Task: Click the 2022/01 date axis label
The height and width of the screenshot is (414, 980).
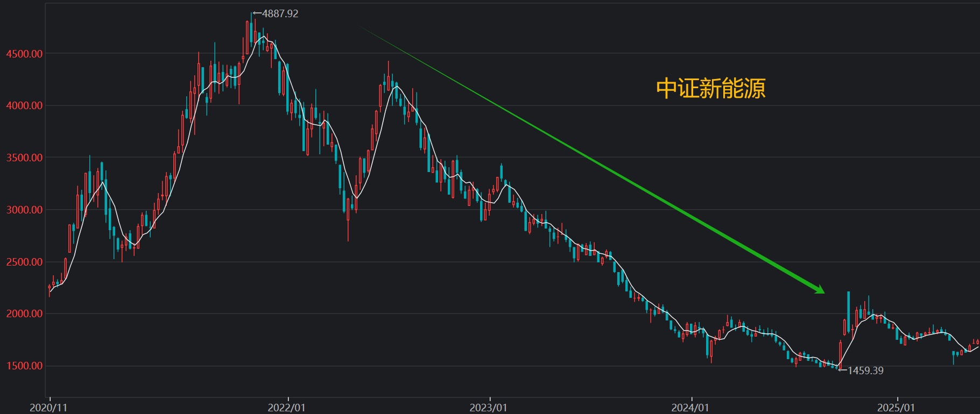Action: (x=286, y=408)
